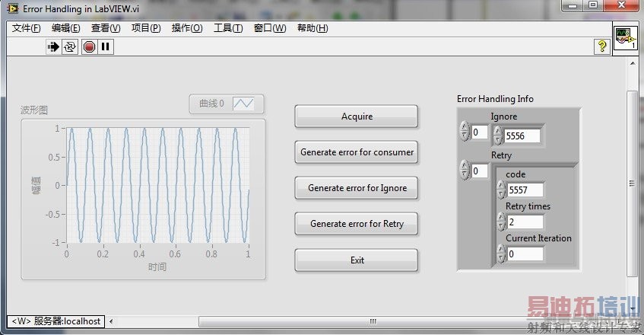Viewport: 644px width, 335px height.
Task: Click the Run Continuously icon
Action: click(x=70, y=47)
